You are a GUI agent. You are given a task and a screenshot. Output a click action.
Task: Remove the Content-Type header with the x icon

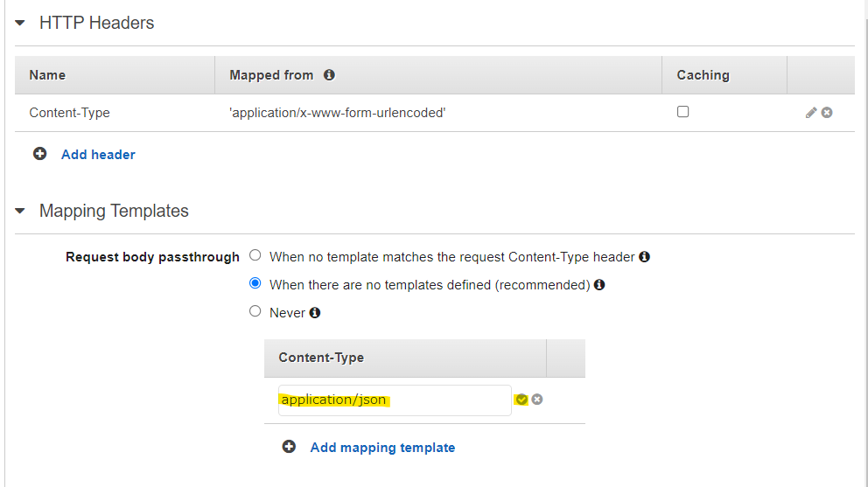tap(827, 113)
